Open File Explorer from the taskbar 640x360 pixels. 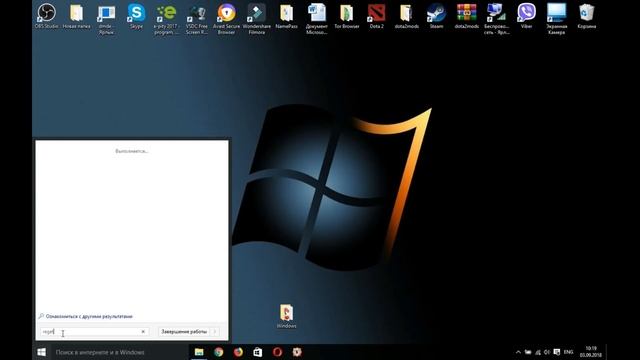tap(199, 352)
